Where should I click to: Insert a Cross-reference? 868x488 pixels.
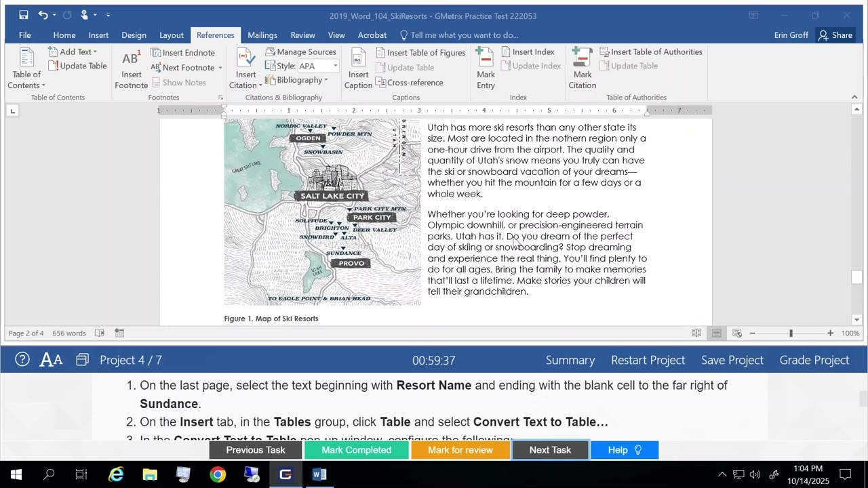point(409,83)
